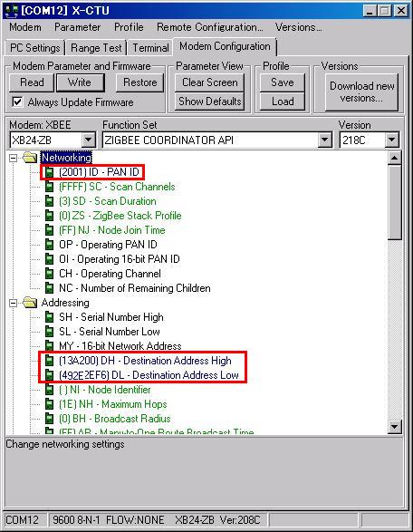Select CH - Operating Channel entry

pos(110,274)
